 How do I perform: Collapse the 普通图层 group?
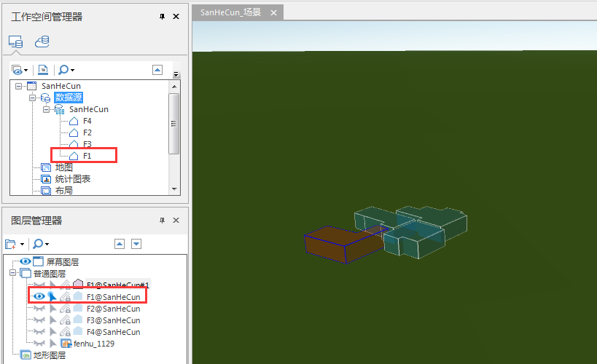12,273
